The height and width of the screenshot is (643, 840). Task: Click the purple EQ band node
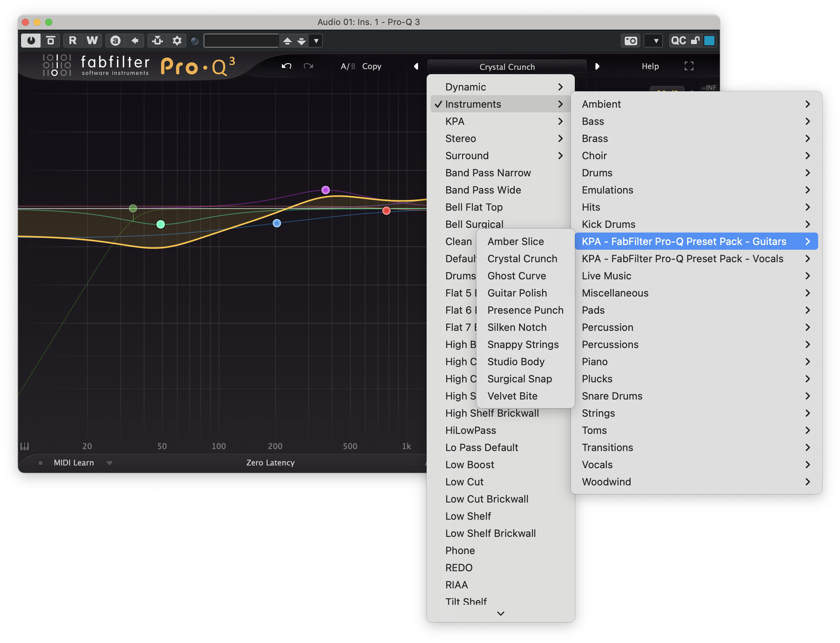click(x=325, y=190)
